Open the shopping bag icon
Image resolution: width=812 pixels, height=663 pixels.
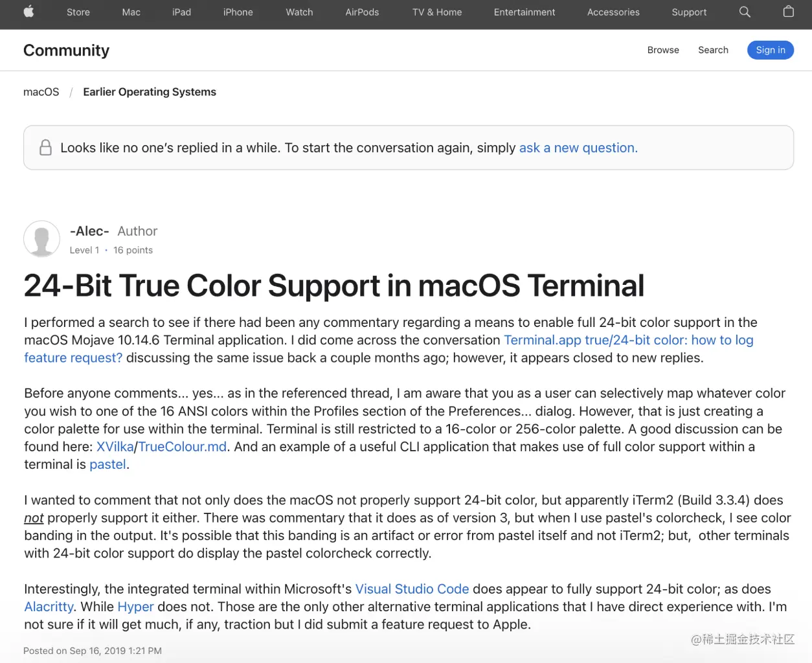(788, 12)
